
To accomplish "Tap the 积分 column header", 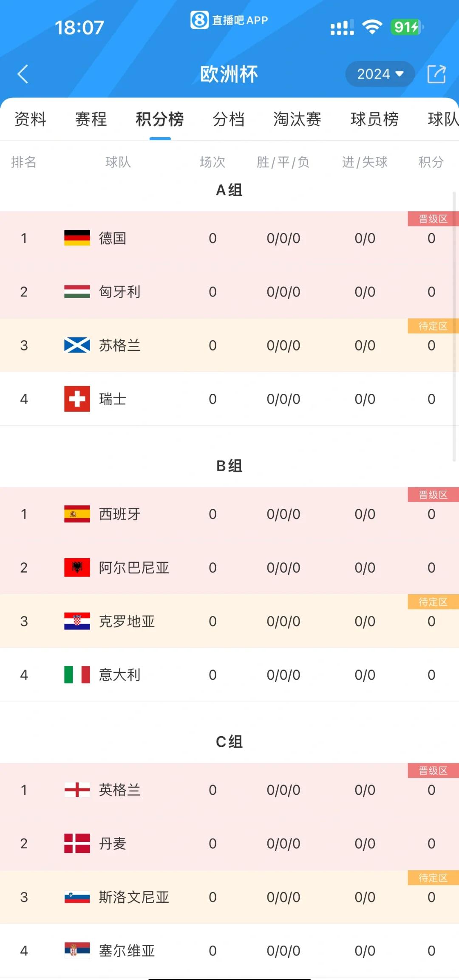I will coord(431,162).
